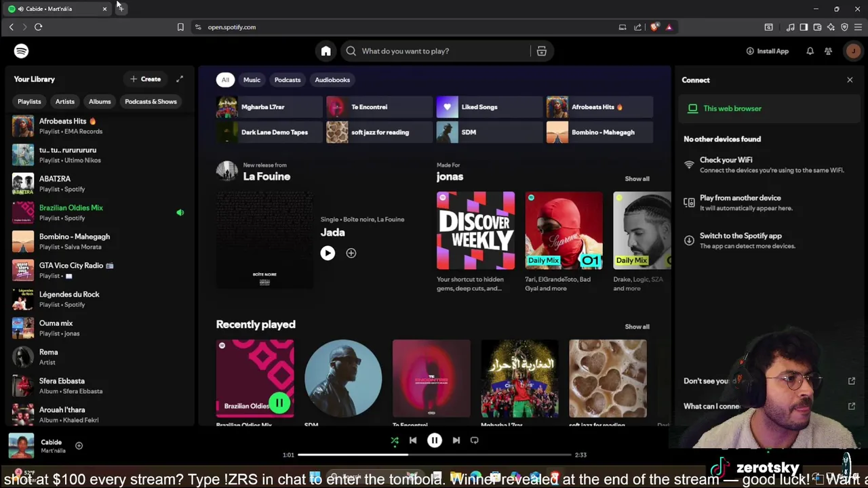Image resolution: width=868 pixels, height=488 pixels.
Task: Click Brave shields icon in address bar
Action: click(x=654, y=27)
